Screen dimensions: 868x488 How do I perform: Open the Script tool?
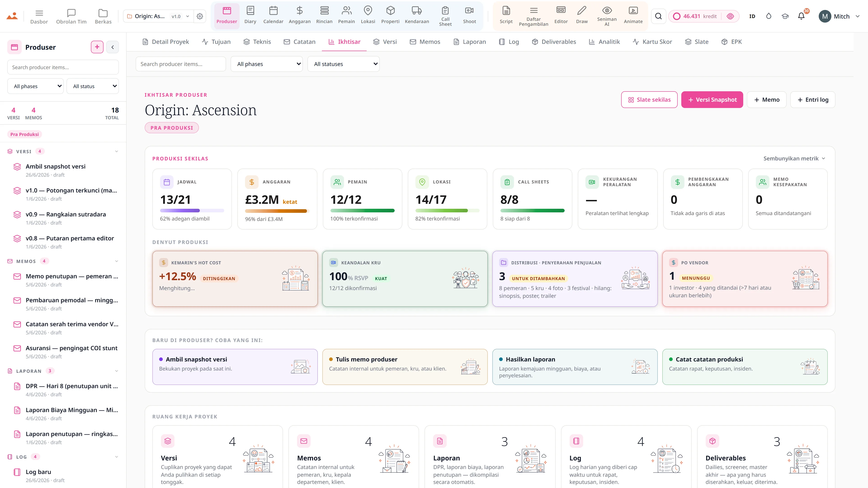(x=506, y=16)
